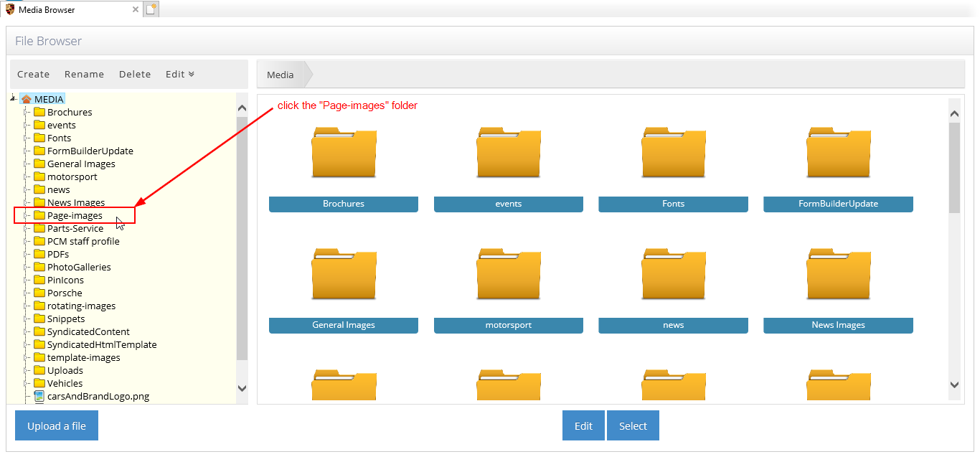Click the new tab icon
Screen dimensions: 980x467
151,9
